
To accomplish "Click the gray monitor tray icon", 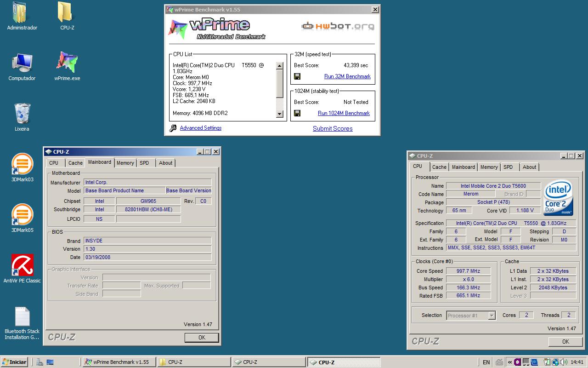I will coord(526,362).
